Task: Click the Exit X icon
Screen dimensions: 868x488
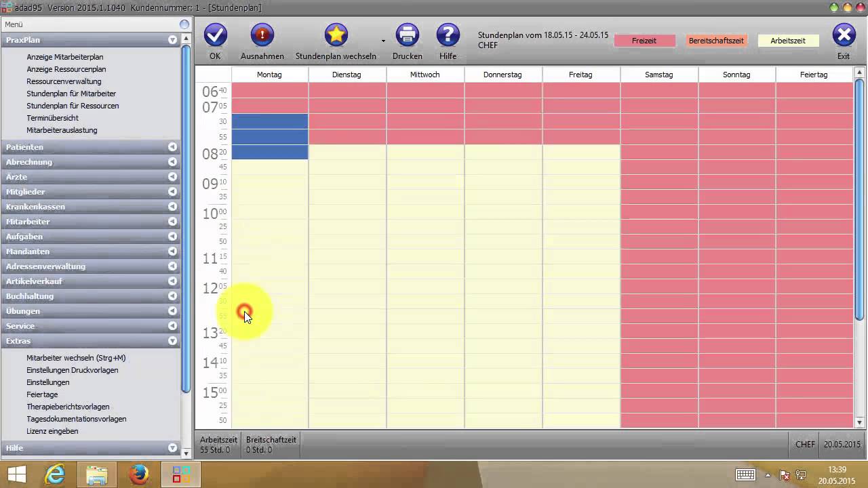Action: pyautogui.click(x=843, y=35)
